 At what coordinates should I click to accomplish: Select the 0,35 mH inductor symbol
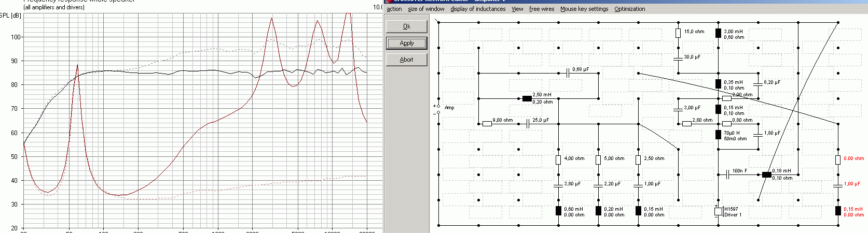[718, 84]
